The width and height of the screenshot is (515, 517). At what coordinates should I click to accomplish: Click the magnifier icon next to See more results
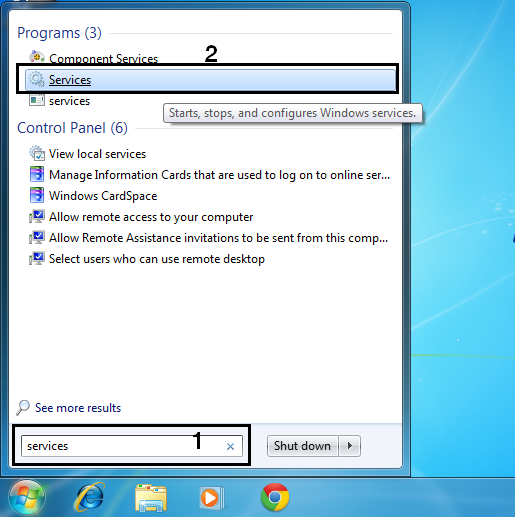pyautogui.click(x=23, y=407)
